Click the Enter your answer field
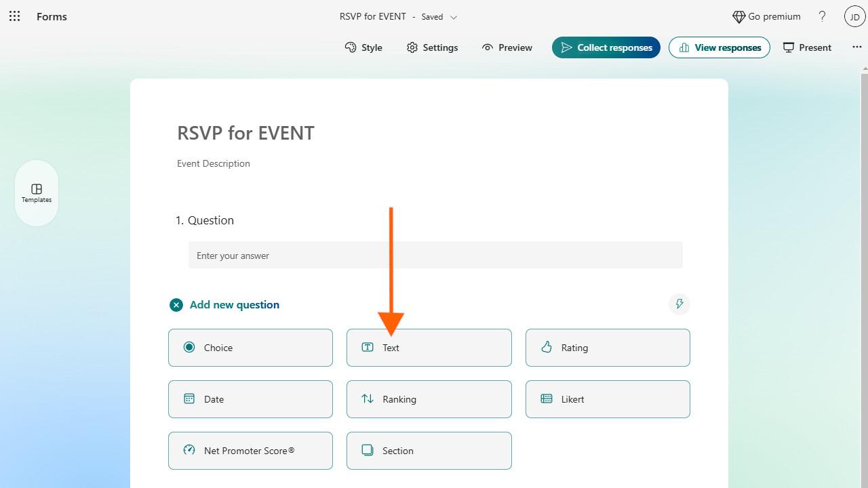 pos(435,256)
